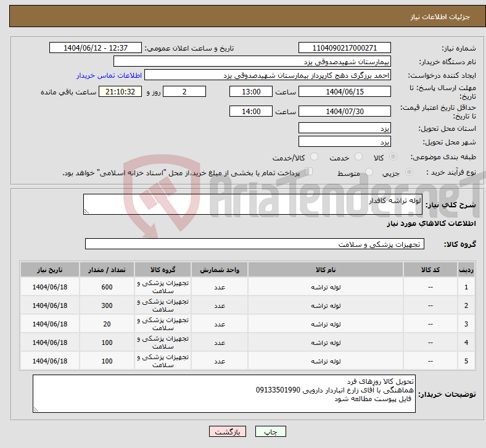Image resolution: width=486 pixels, height=448 pixels.
Task: Select the کالا radio button
Action: tap(393, 157)
